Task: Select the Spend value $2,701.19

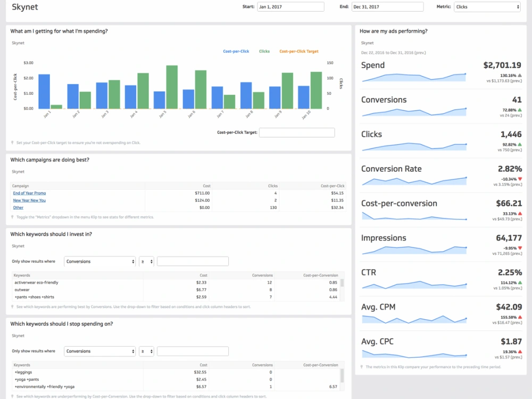Action: [502, 65]
